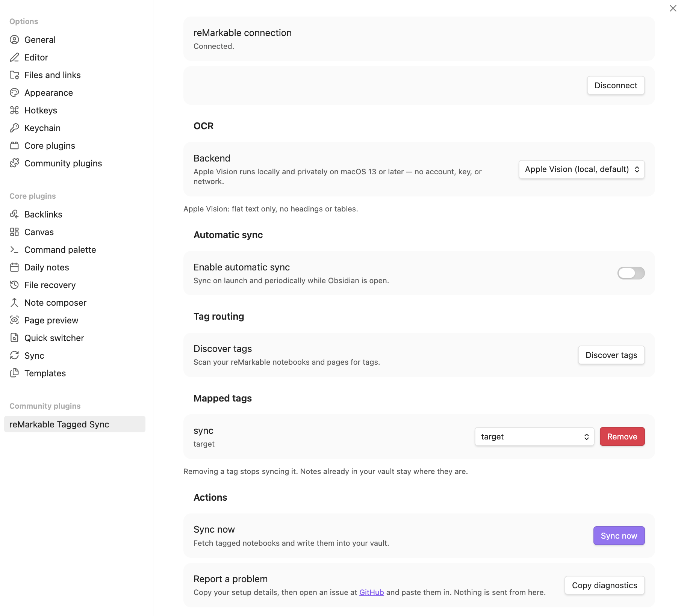Open the OCR Backend dropdown
This screenshot has height=616, width=681.
coord(581,169)
